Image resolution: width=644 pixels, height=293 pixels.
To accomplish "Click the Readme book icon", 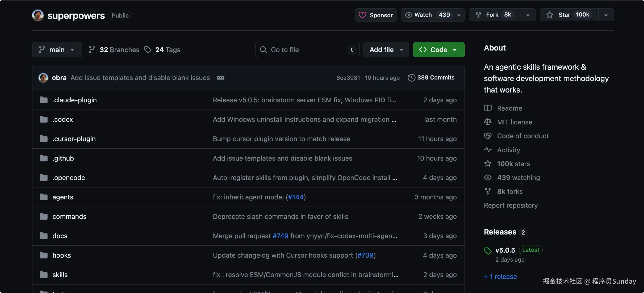I will (488, 108).
